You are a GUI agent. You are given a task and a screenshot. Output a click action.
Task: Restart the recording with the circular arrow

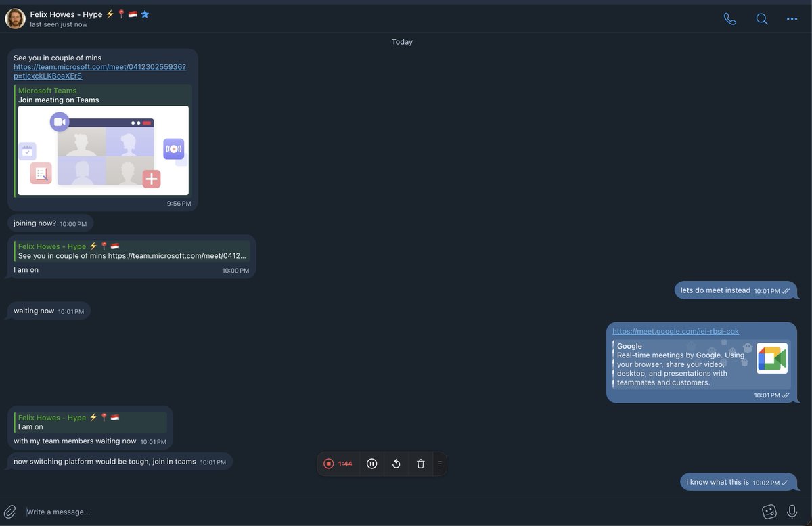(x=397, y=464)
